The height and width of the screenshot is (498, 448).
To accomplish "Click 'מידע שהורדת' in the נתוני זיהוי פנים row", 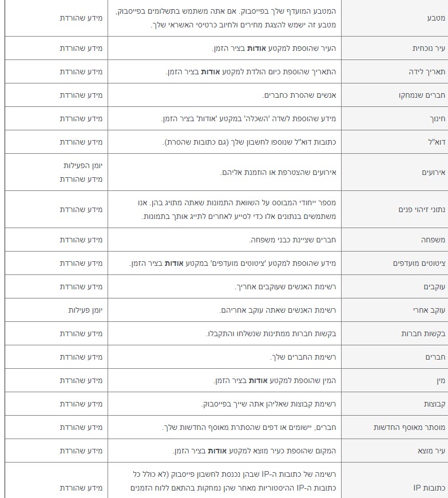I will (81, 209).
